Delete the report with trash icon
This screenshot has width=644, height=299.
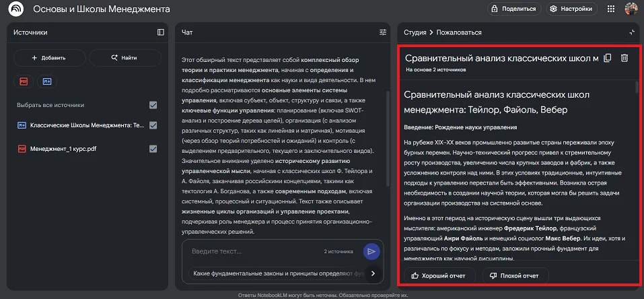(624, 58)
